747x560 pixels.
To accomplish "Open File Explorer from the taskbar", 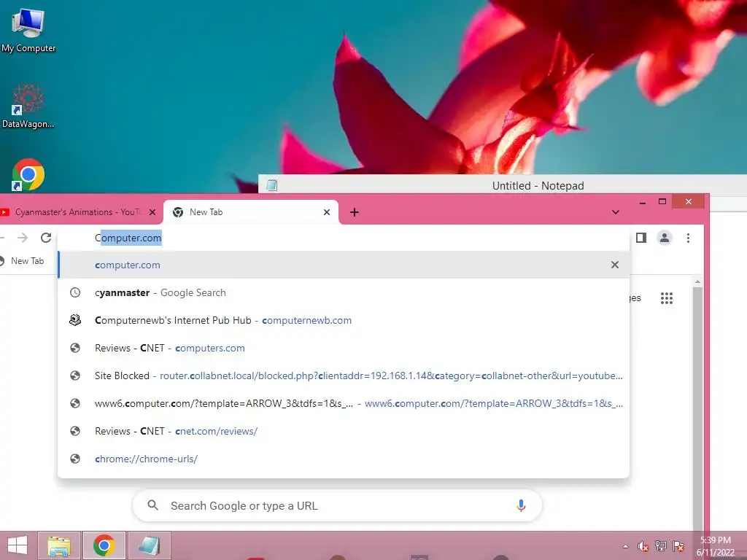I will click(x=59, y=545).
